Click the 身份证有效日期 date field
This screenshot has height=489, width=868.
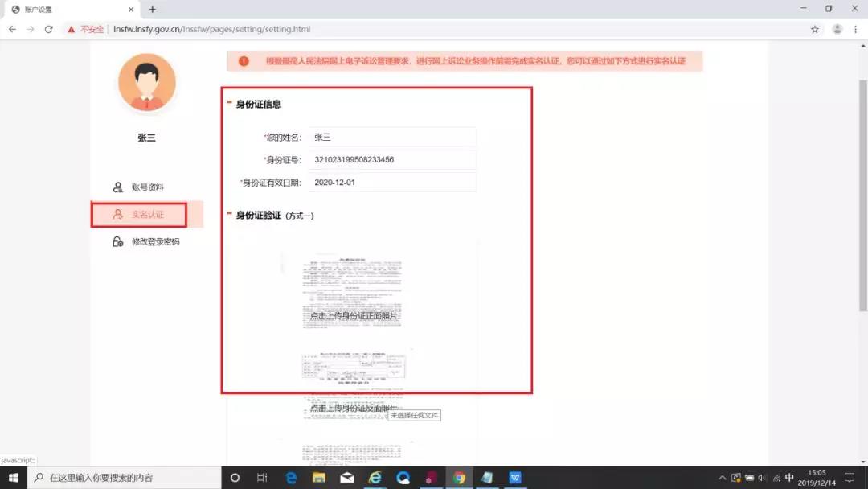pyautogui.click(x=392, y=183)
